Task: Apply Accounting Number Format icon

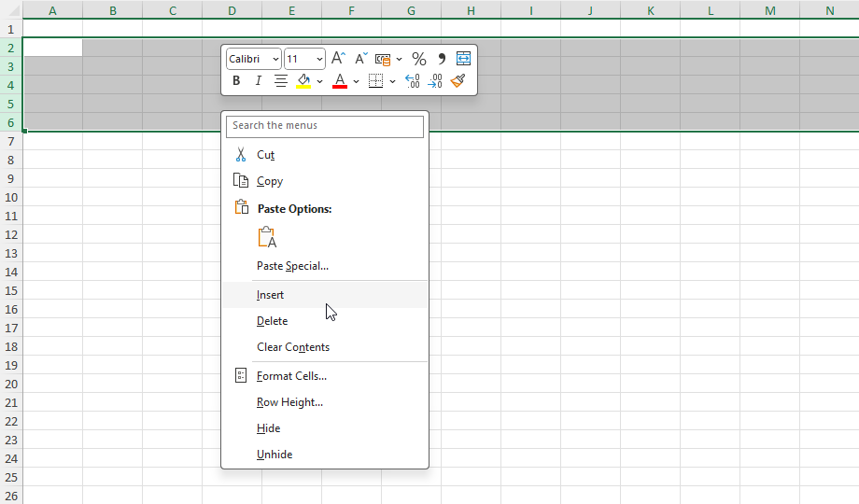Action: click(383, 59)
